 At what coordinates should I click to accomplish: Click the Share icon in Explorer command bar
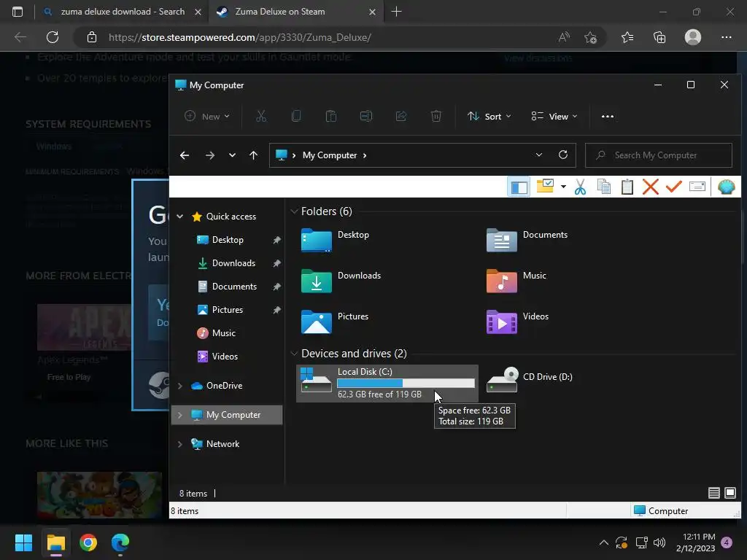click(401, 116)
